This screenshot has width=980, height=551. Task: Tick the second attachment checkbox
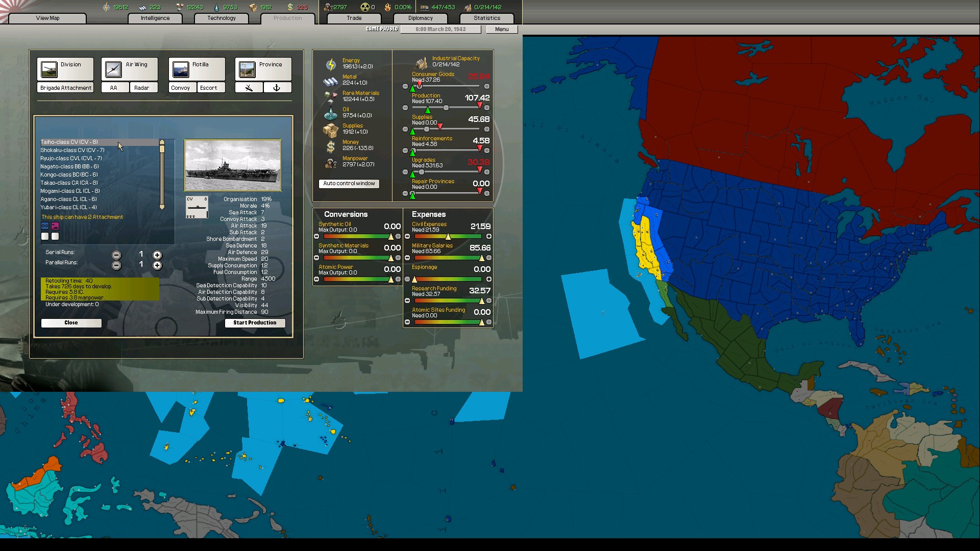point(55,236)
